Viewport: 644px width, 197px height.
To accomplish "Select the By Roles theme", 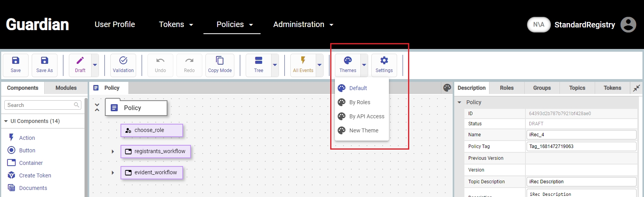I will 360,102.
